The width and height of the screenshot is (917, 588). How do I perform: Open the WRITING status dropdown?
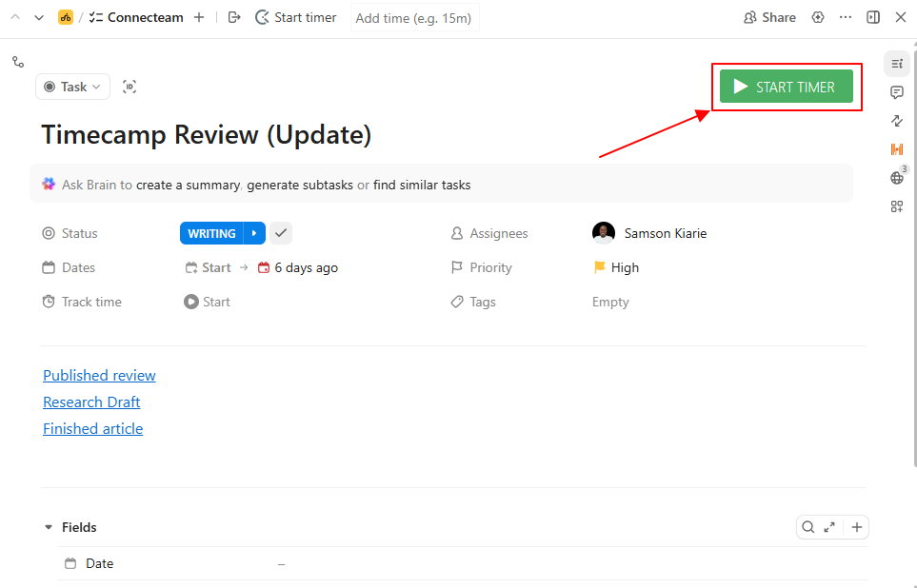click(x=211, y=233)
